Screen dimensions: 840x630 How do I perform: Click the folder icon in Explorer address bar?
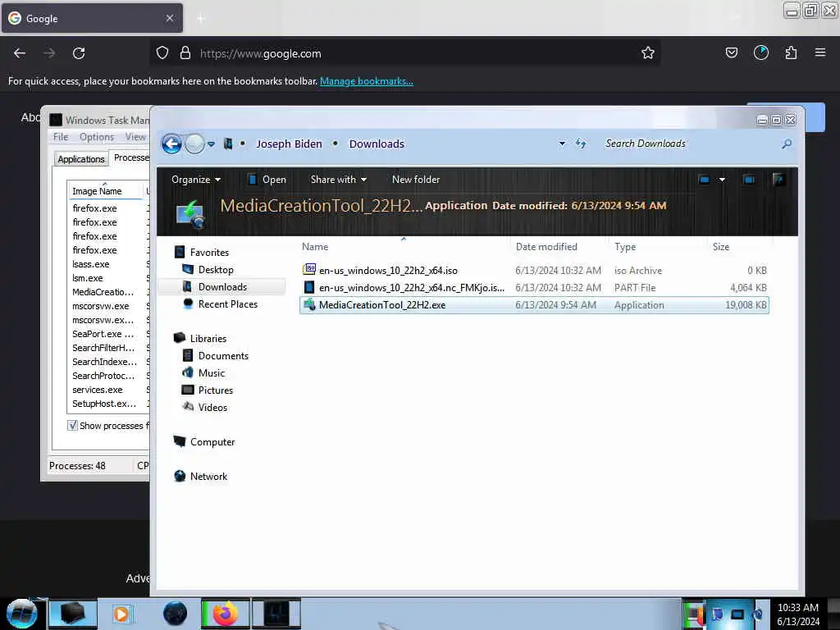[x=228, y=144]
